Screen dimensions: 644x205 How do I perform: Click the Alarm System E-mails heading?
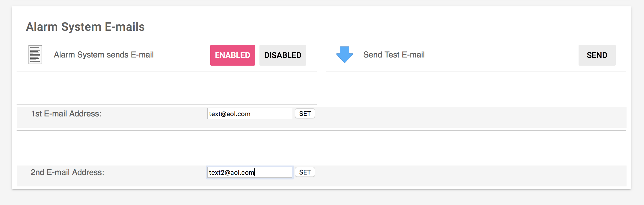tap(85, 27)
